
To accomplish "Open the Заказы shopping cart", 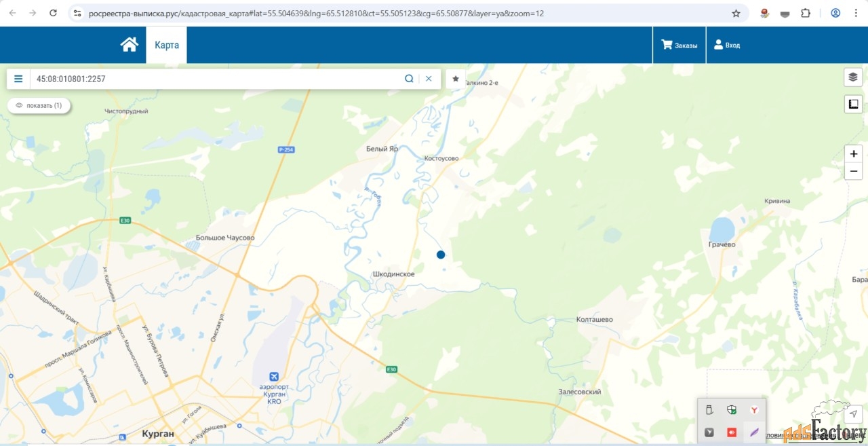I will tap(679, 45).
